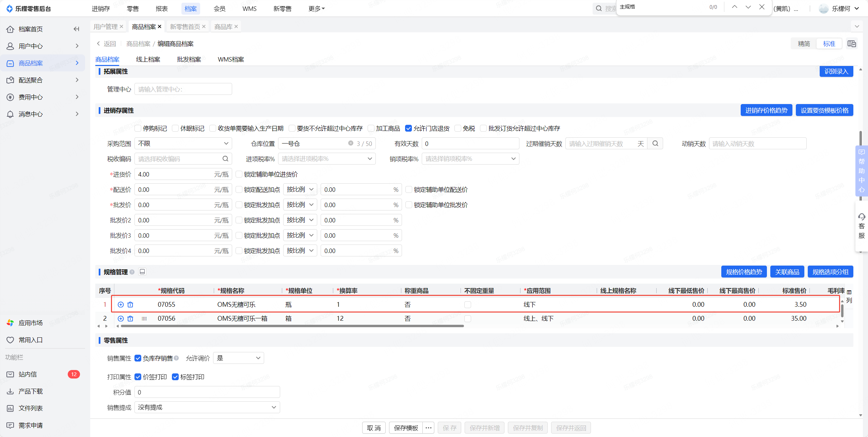Image resolution: width=868 pixels, height=437 pixels.
Task: Open the 进项税率% dropdown
Action: (x=327, y=158)
